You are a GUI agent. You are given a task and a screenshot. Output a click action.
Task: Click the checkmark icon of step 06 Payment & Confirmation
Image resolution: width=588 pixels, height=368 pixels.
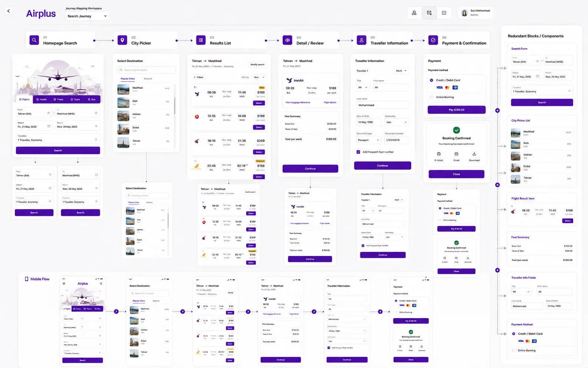click(x=433, y=40)
